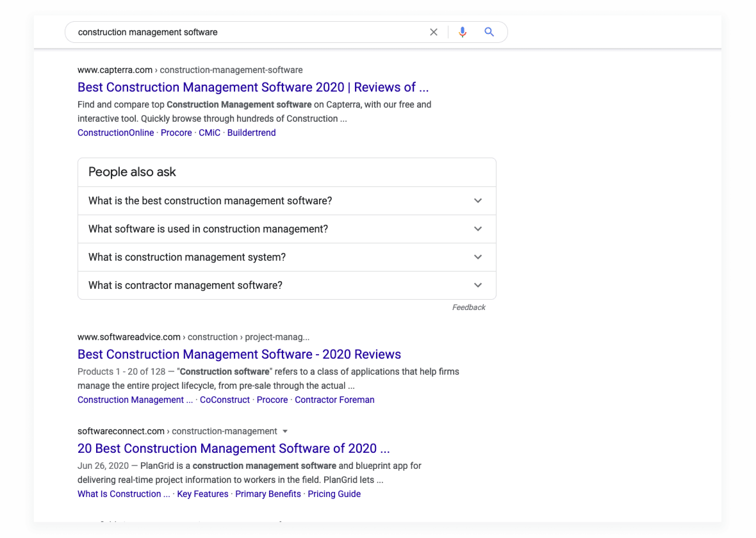Open the CMiC sitelink
This screenshot has width=756, height=538.
[210, 133]
